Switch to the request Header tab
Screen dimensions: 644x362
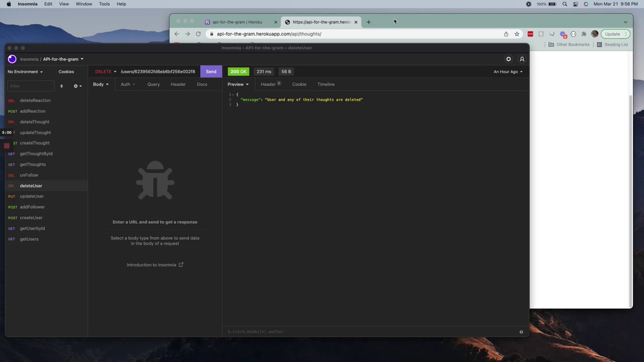pyautogui.click(x=178, y=84)
